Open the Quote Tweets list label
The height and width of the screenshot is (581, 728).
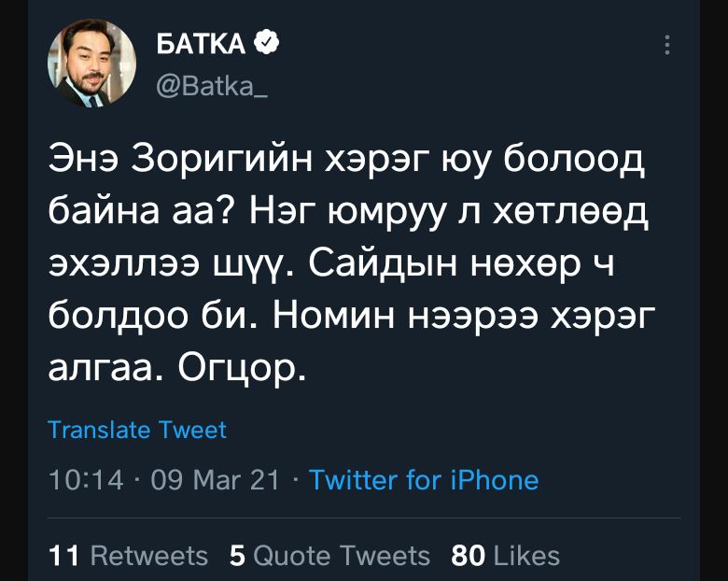point(342,556)
